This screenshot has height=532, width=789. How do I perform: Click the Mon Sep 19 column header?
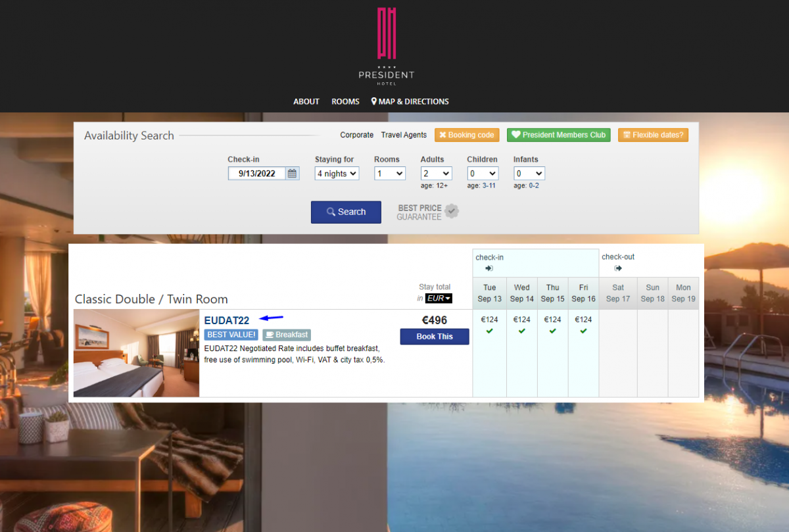coord(684,293)
